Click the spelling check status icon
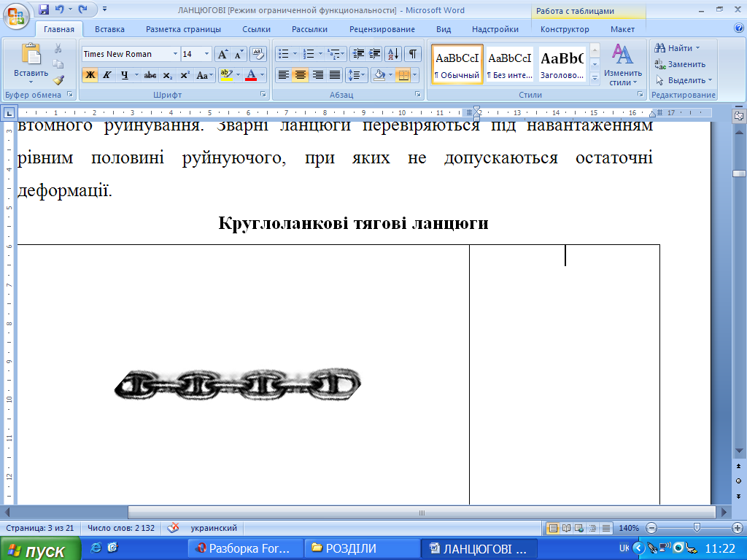 (173, 528)
